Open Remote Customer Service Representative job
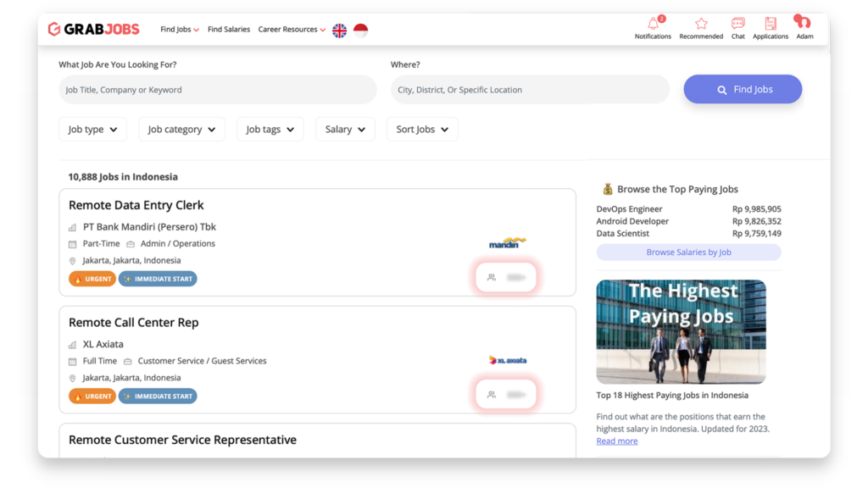 pos(183,440)
